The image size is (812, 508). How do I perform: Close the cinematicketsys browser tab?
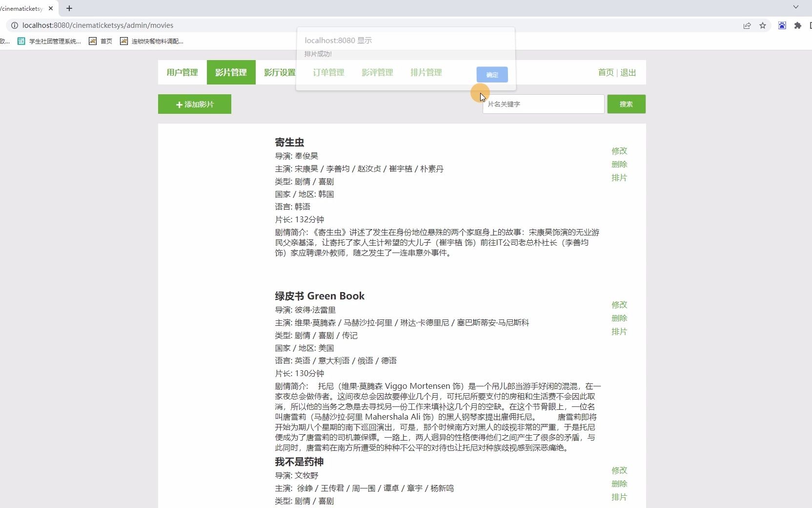[51, 8]
